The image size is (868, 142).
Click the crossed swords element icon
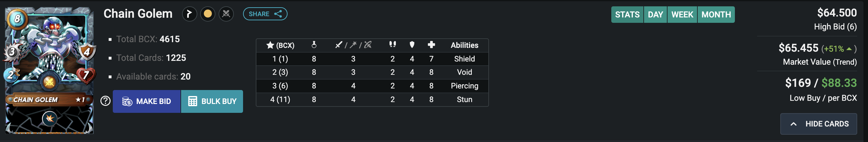226,14
